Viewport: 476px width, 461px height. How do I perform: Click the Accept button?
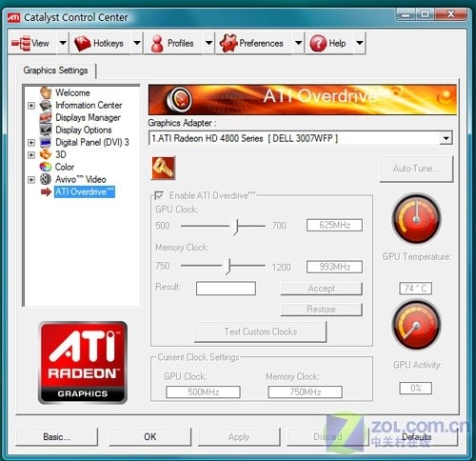(x=321, y=289)
